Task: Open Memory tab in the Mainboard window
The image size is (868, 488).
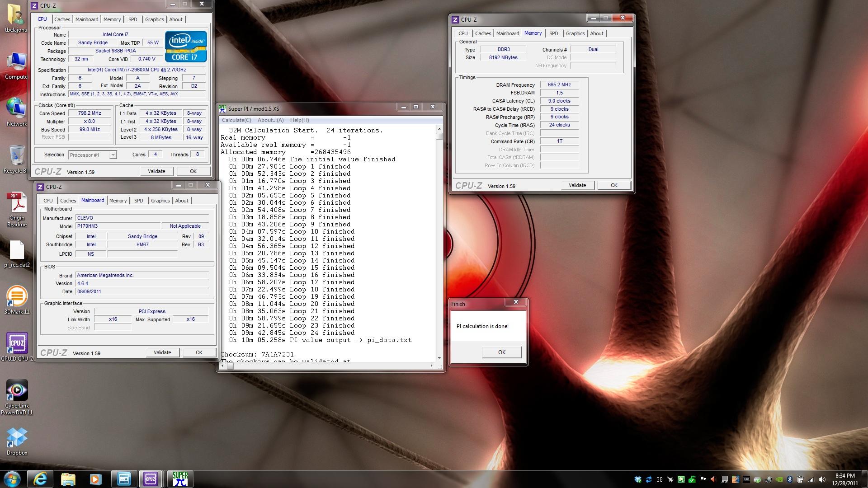Action: [x=118, y=201]
